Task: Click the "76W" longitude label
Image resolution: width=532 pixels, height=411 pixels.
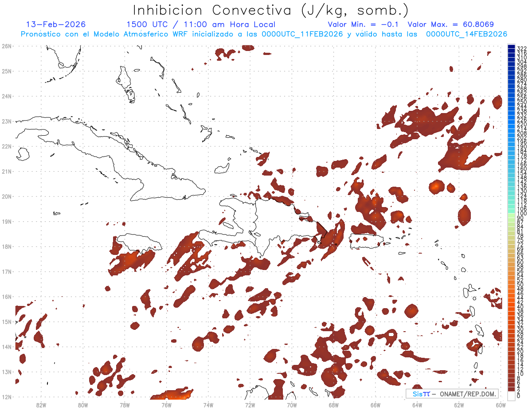Action: click(166, 405)
